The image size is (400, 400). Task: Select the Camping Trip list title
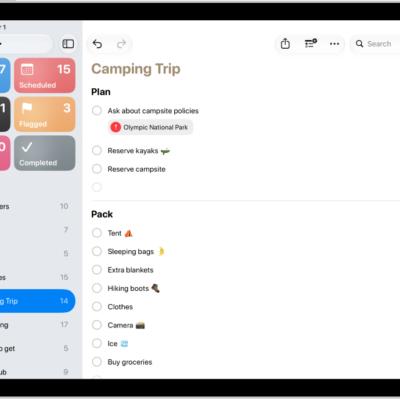(136, 69)
